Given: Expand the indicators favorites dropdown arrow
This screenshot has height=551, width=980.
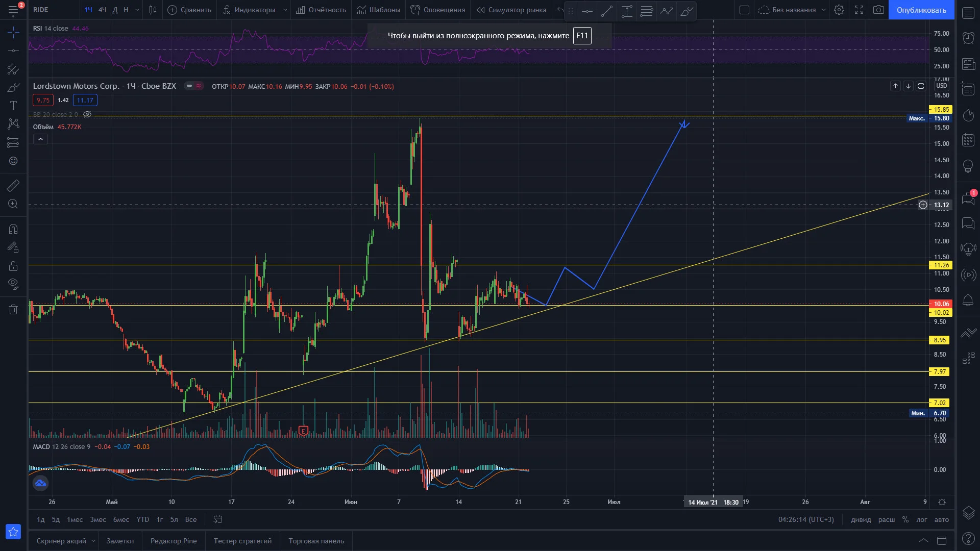Looking at the screenshot, I should [x=285, y=10].
